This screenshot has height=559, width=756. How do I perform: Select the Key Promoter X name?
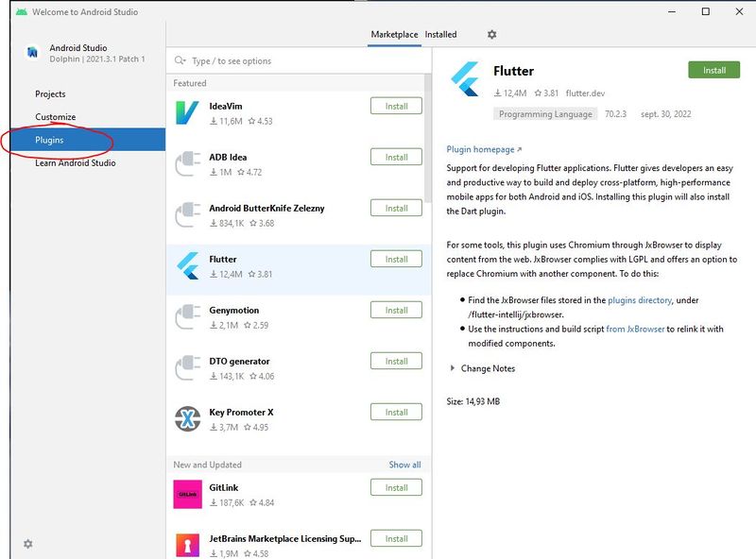click(241, 412)
